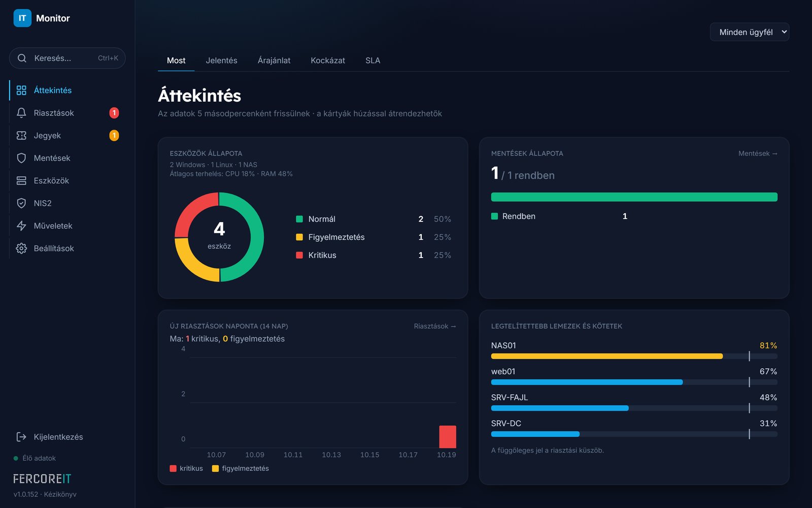Click the web01 disk usage bar

pyautogui.click(x=634, y=383)
